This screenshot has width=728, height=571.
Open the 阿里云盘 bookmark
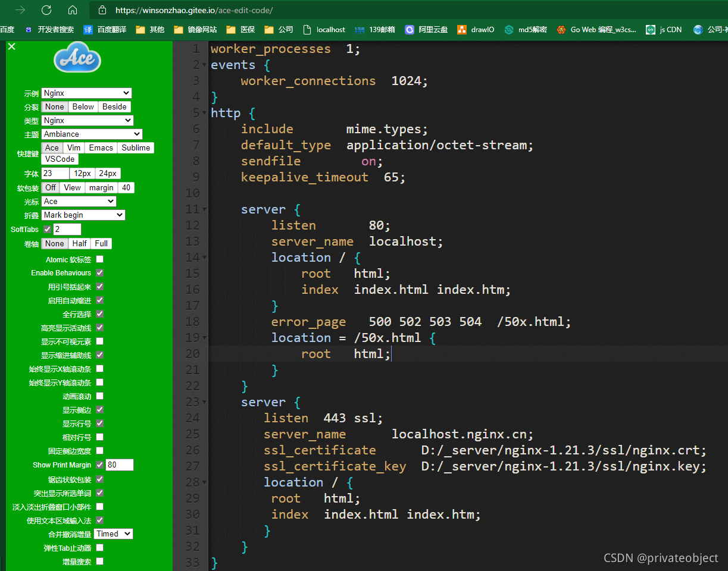coord(426,29)
